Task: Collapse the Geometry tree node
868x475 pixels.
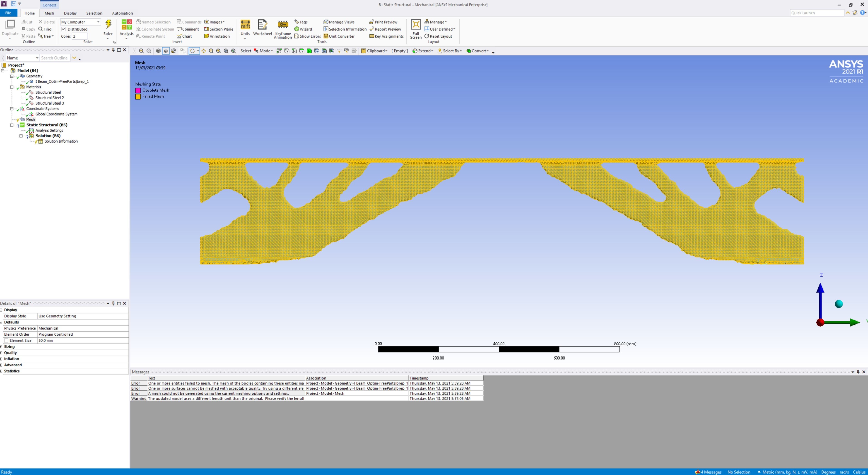Action: [x=12, y=76]
